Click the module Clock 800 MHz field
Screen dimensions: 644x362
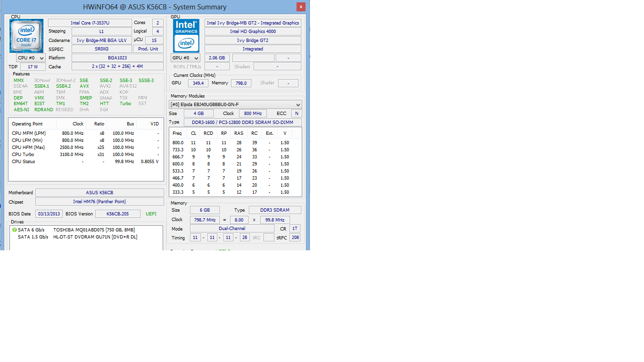(x=252, y=114)
